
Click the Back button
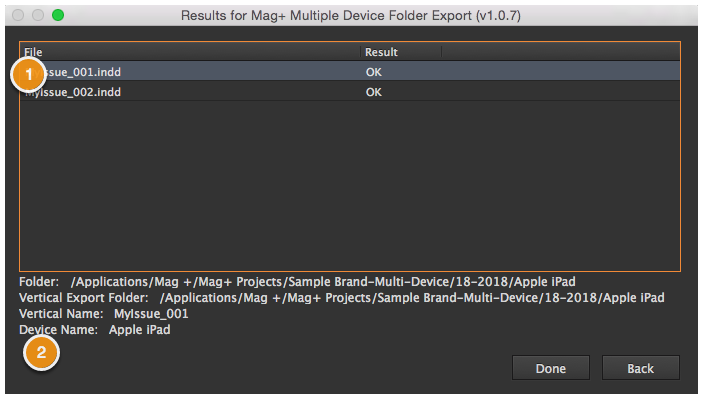640,368
